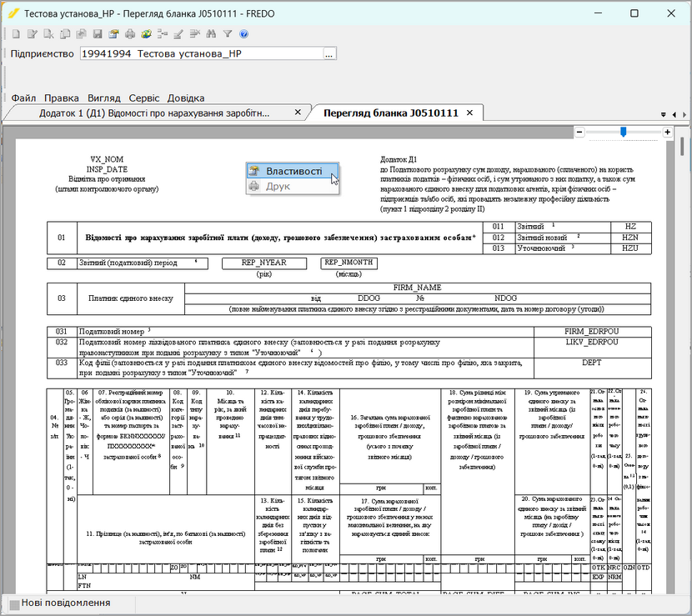
Task: Click the funnel filter icon
Action: 228,34
